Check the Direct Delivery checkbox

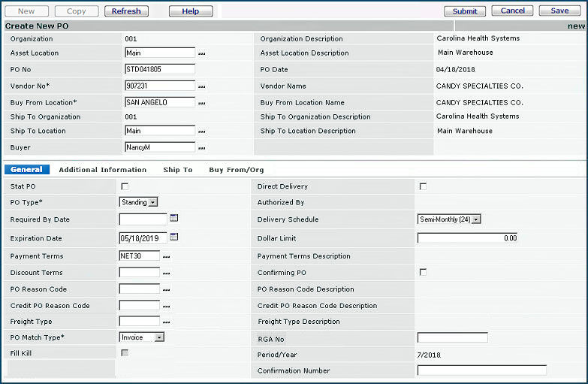pyautogui.click(x=423, y=186)
